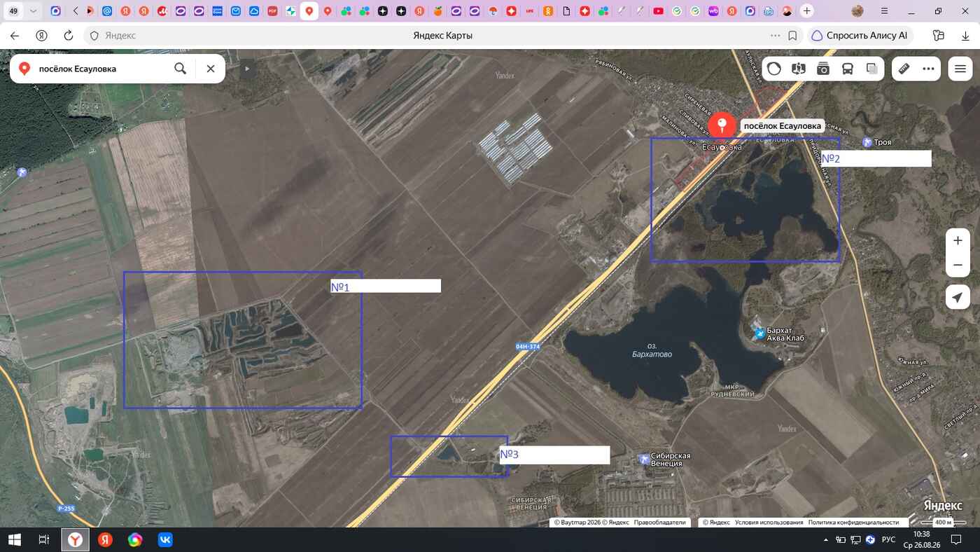Focus the browser address bar
The image size is (980, 552).
coord(442,36)
